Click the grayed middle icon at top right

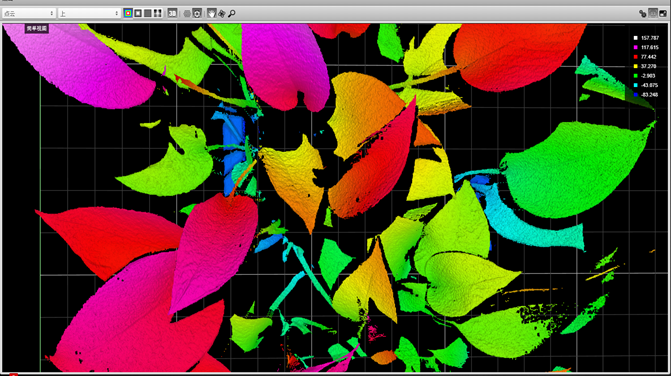[x=653, y=13]
